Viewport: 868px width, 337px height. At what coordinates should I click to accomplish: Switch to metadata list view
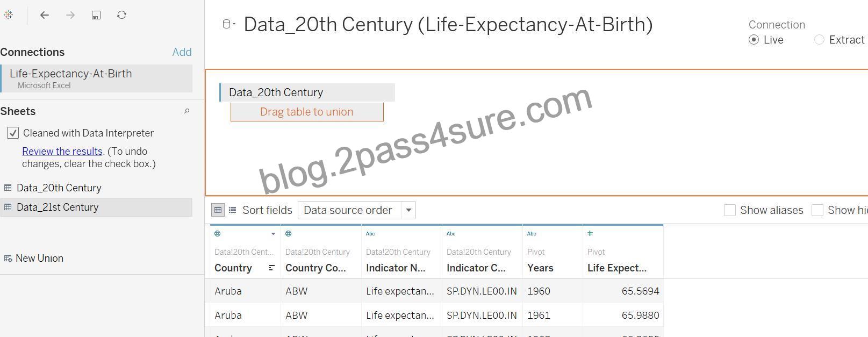(232, 210)
